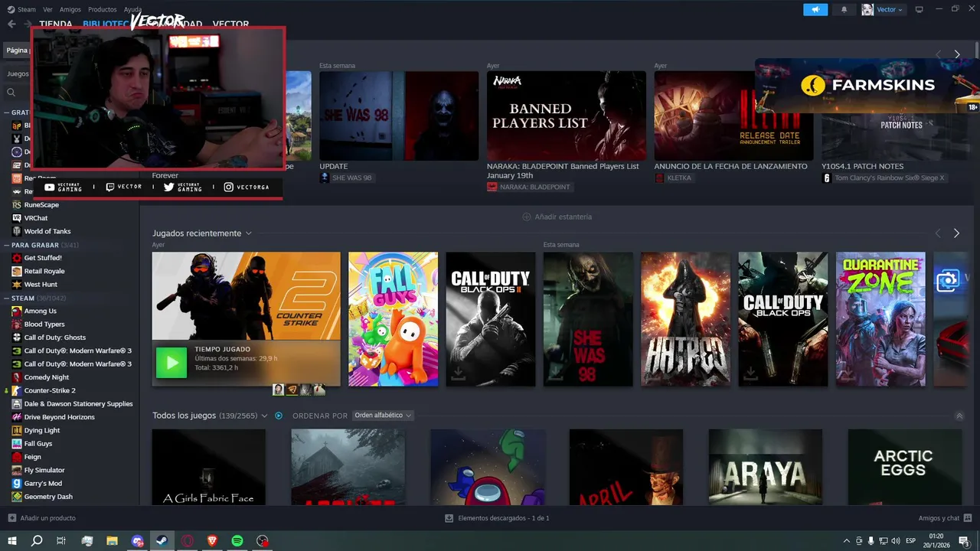This screenshot has height=551, width=980.
Task: Select Dale & Dawson Stationery Supplies
Action: [x=78, y=404]
